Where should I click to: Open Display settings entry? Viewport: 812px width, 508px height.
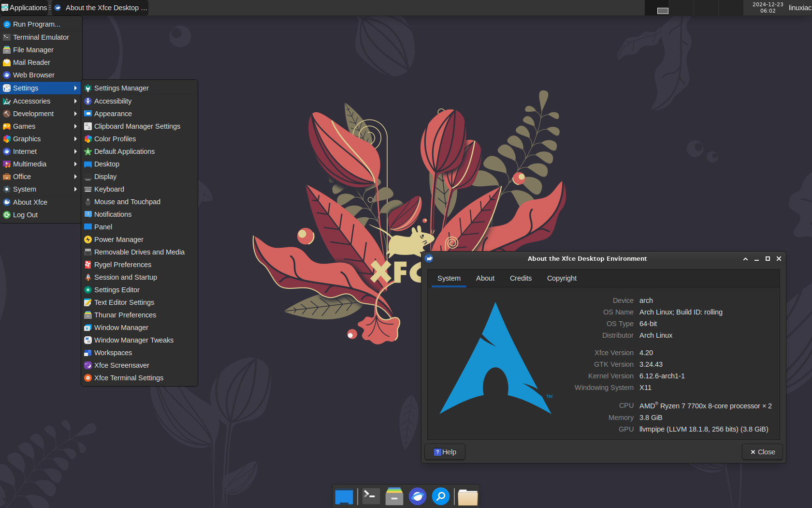pyautogui.click(x=139, y=177)
